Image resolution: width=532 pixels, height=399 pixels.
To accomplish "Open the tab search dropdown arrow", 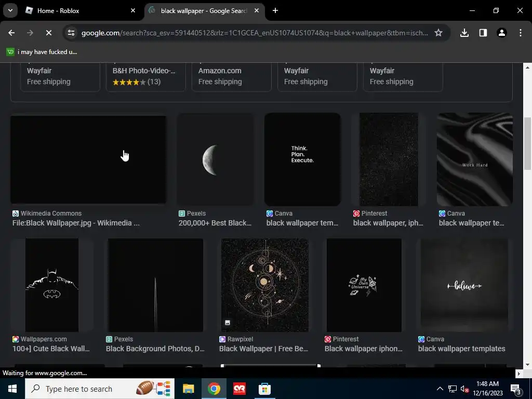I will pos(10,10).
